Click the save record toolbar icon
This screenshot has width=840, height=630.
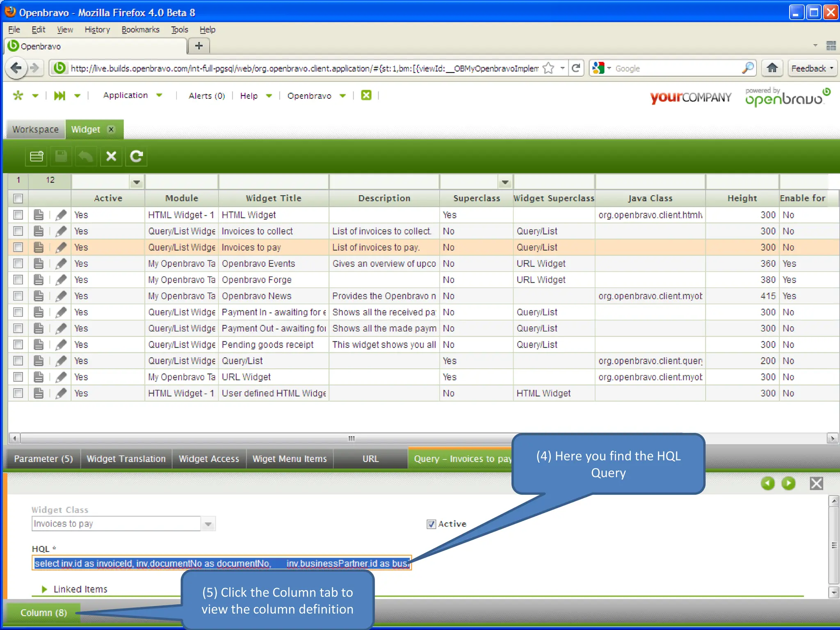coord(61,156)
